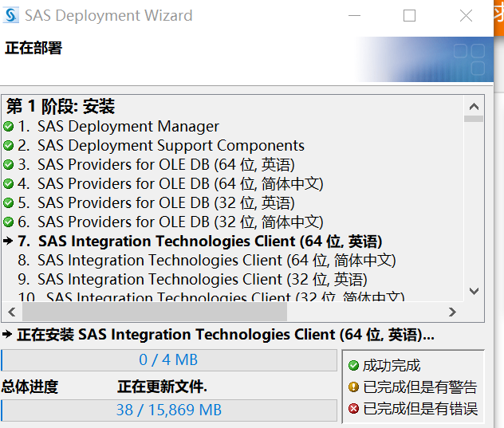Image resolution: width=504 pixels, height=428 pixels.
Task: Click green check beside SAS Deployment Manager
Action: 8,127
